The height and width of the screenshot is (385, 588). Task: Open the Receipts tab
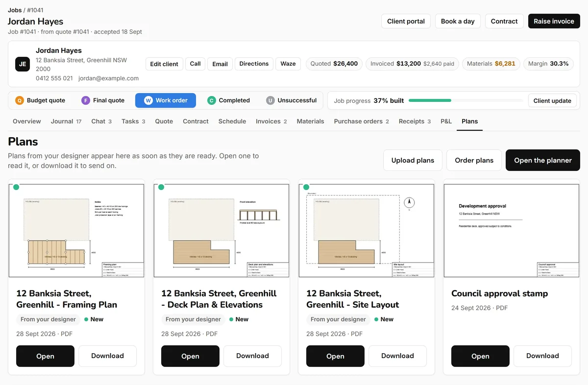(x=415, y=121)
